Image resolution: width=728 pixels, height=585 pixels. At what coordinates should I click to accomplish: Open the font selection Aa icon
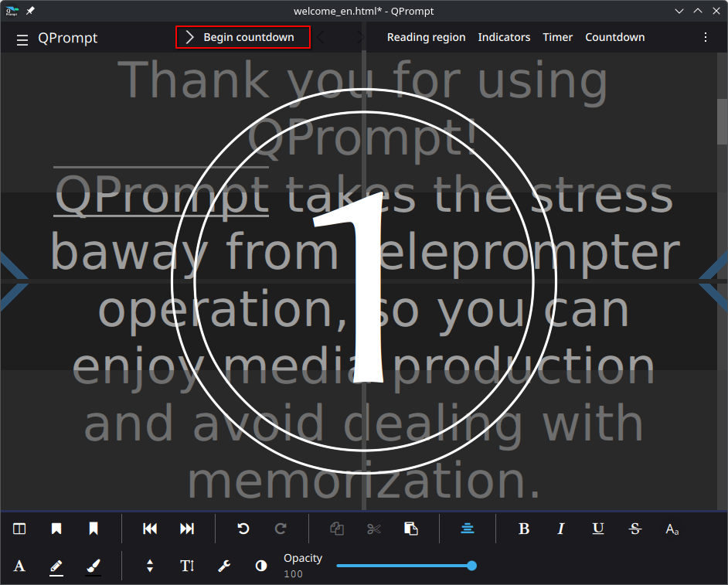click(x=672, y=529)
